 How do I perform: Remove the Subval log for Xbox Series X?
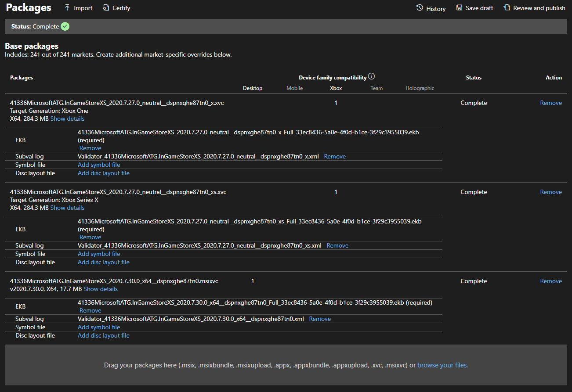tap(337, 245)
